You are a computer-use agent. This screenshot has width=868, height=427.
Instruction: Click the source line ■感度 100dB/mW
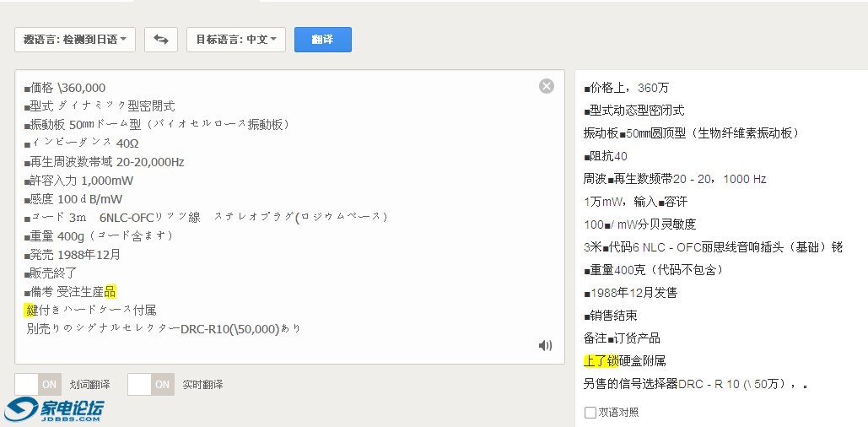pyautogui.click(x=73, y=198)
